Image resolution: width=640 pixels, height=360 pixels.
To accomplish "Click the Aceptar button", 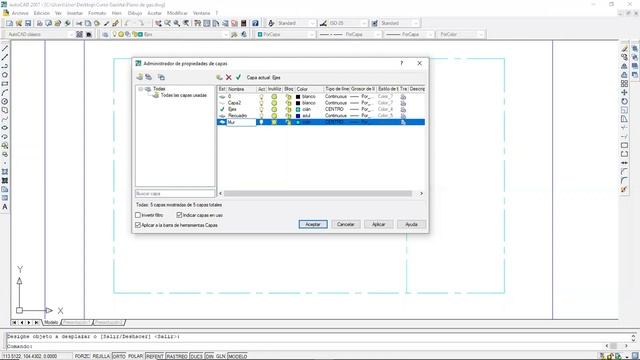I will point(313,224).
